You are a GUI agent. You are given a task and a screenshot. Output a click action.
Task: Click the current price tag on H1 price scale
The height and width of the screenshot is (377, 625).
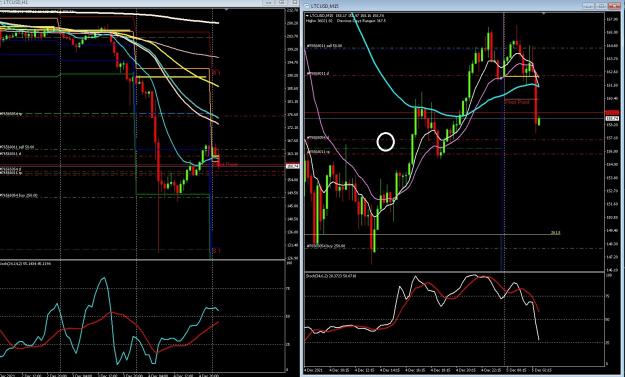coord(293,166)
